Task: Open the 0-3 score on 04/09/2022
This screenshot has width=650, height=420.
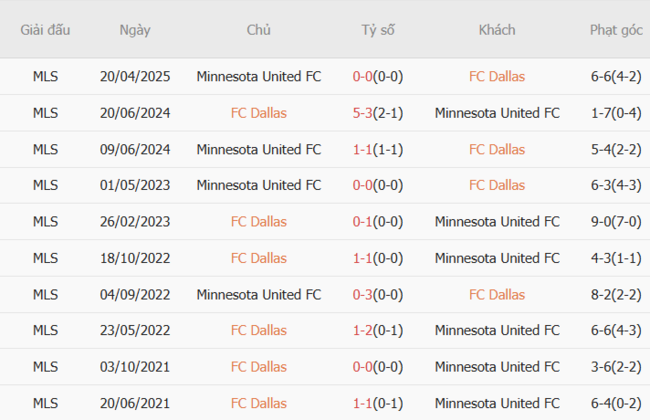Action: [x=362, y=294]
